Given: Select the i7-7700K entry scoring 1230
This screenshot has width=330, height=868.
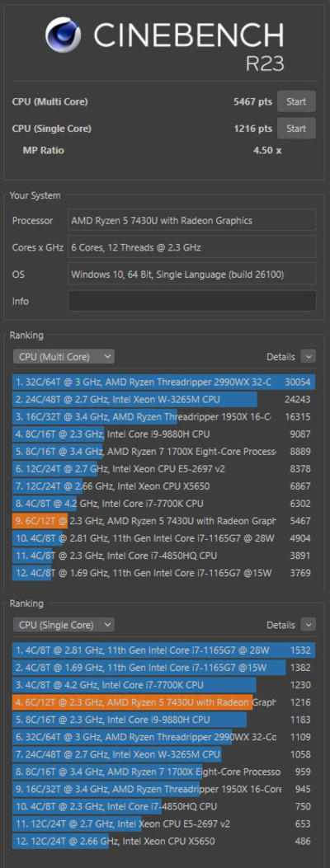Looking at the screenshot, I should coord(164,685).
